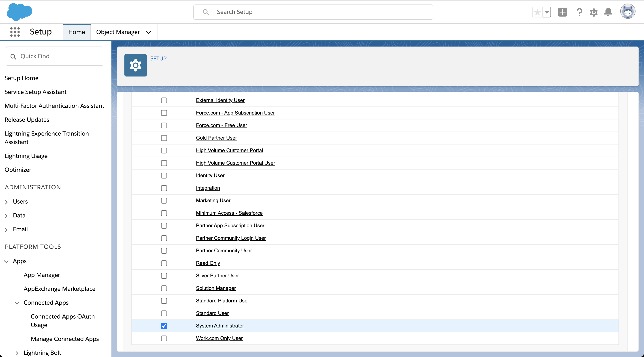Open the High Volume Customer Portal User link
The image size is (644, 357).
click(x=235, y=163)
